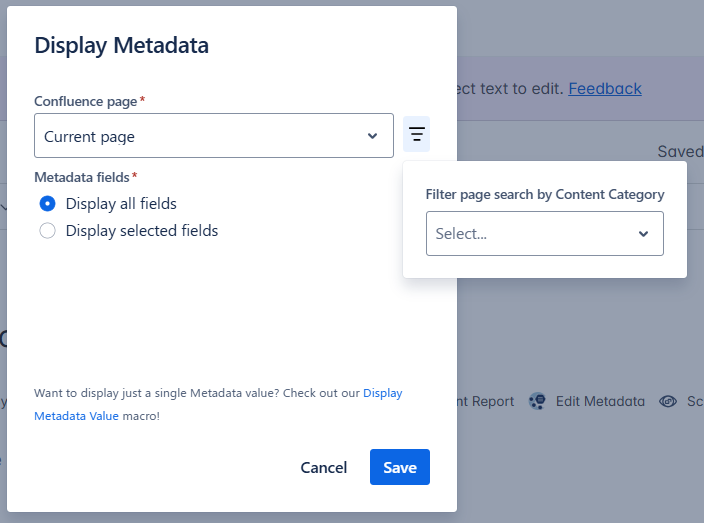Click the Metadata fields label
The image size is (704, 523).
pos(82,177)
